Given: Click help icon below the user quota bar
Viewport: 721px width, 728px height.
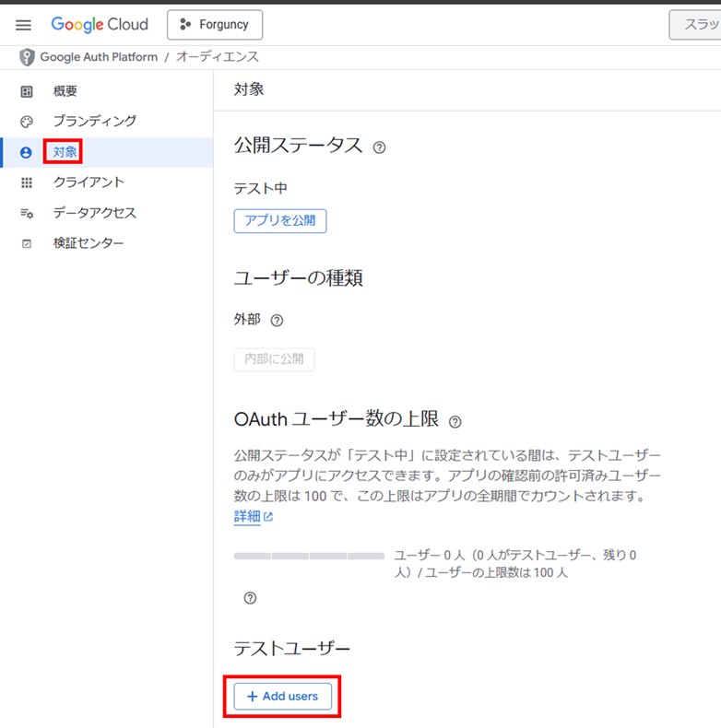Looking at the screenshot, I should click(250, 597).
